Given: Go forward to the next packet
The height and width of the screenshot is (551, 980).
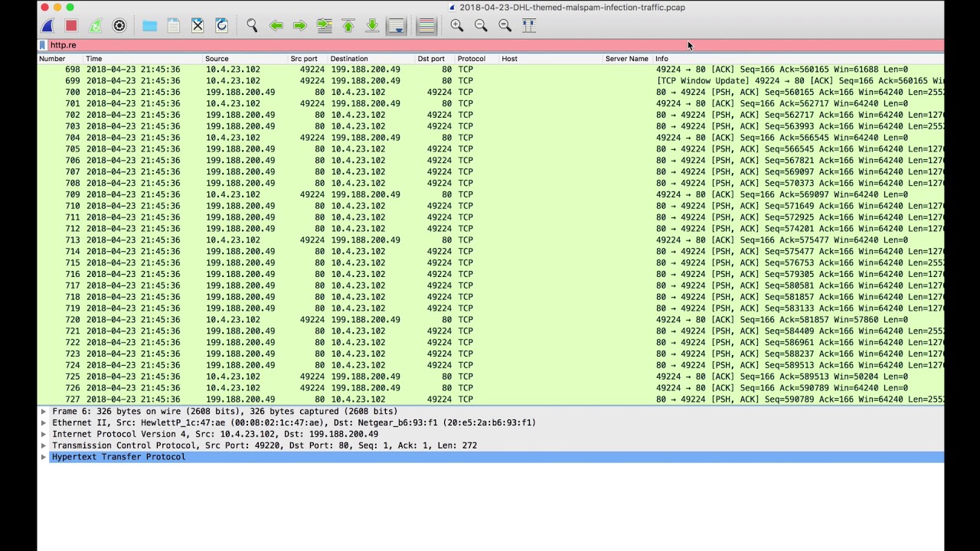Looking at the screenshot, I should click(300, 25).
